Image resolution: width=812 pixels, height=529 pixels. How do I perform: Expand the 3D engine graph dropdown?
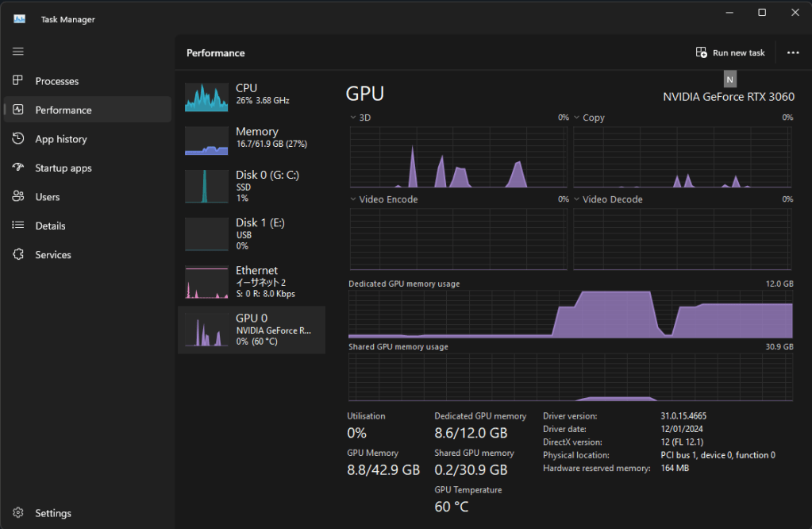click(354, 118)
